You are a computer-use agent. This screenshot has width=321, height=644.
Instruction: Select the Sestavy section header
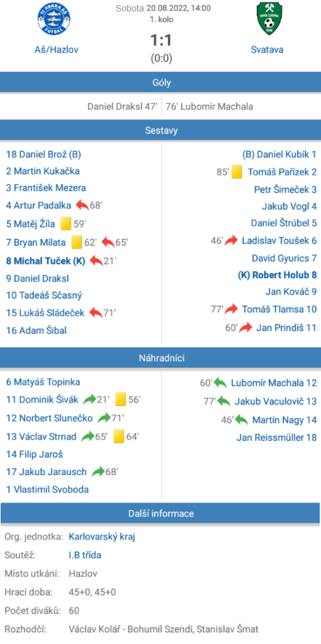[x=160, y=131]
